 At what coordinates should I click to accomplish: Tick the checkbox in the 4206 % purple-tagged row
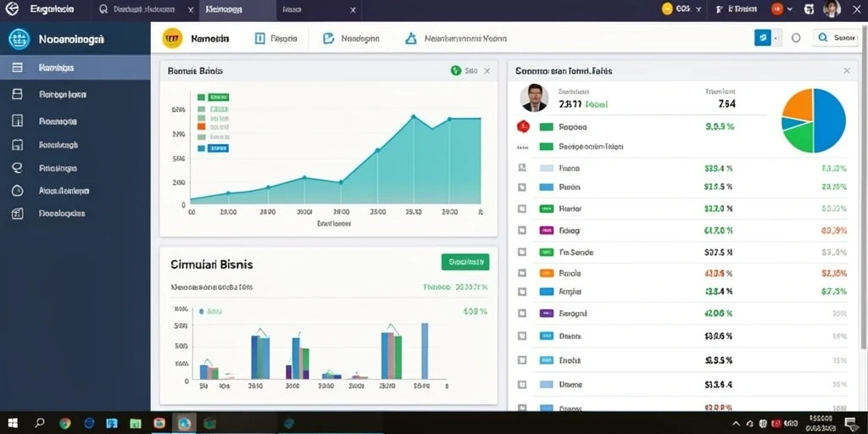tap(521, 314)
